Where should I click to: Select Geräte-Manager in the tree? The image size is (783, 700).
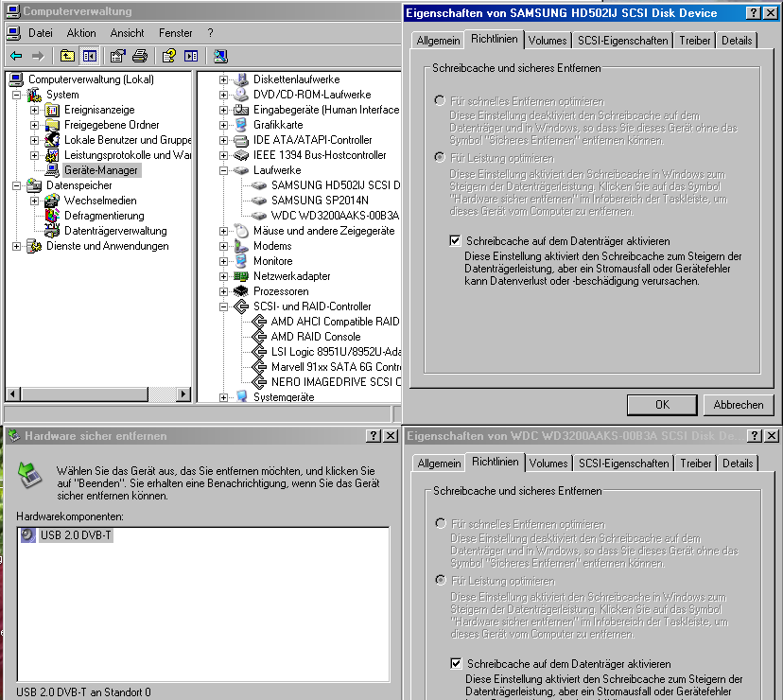click(x=100, y=170)
